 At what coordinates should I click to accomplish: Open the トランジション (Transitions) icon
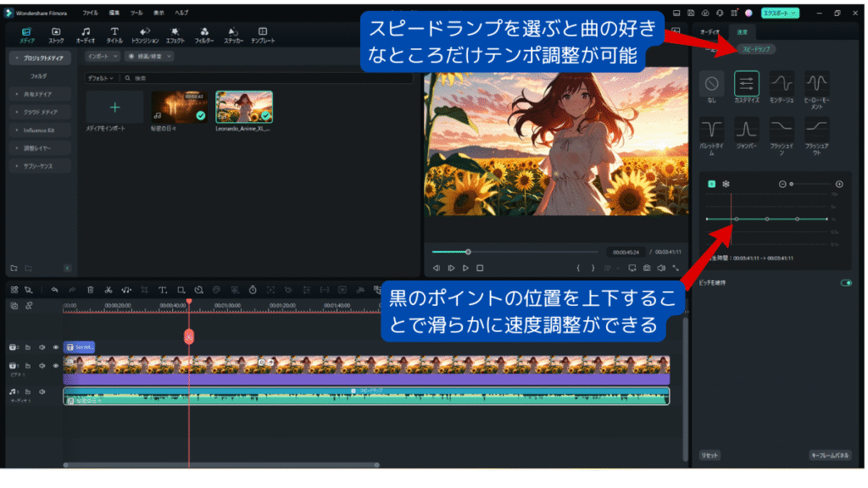145,36
